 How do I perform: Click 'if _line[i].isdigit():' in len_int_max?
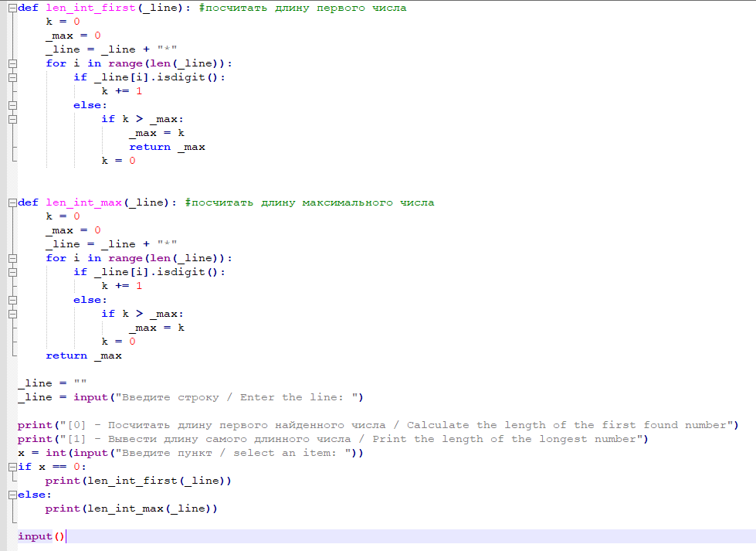(150, 272)
